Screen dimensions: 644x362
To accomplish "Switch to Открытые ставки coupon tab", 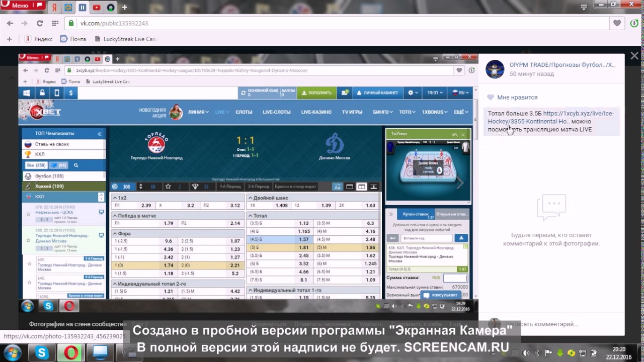I will point(451,214).
